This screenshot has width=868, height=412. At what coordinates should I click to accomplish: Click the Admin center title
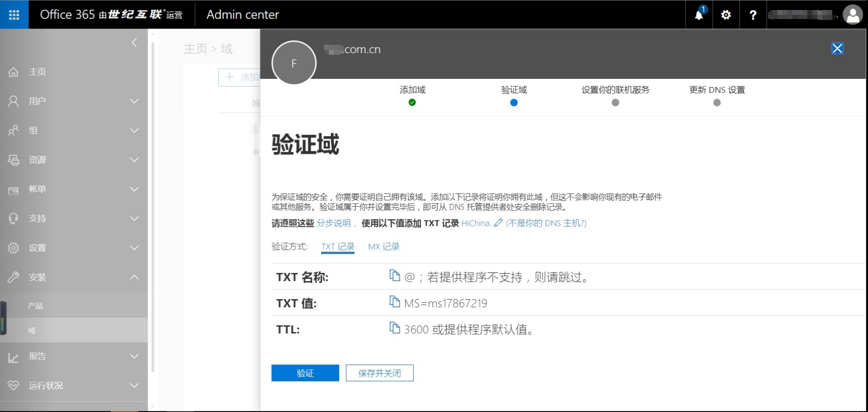(242, 15)
